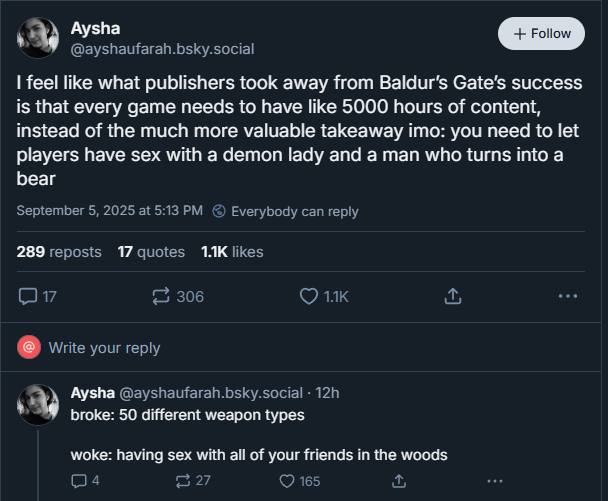Repost the main post with 306 count
Image resolution: width=608 pixels, height=501 pixels.
[178, 297]
